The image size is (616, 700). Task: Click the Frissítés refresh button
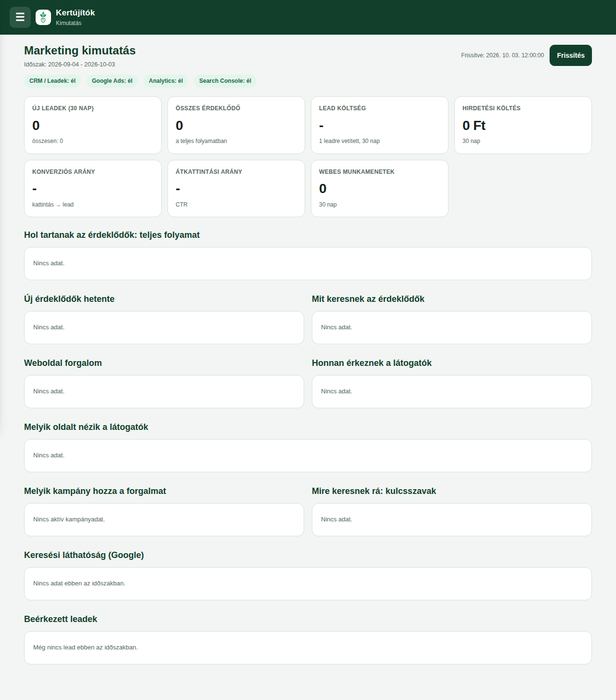tap(571, 55)
